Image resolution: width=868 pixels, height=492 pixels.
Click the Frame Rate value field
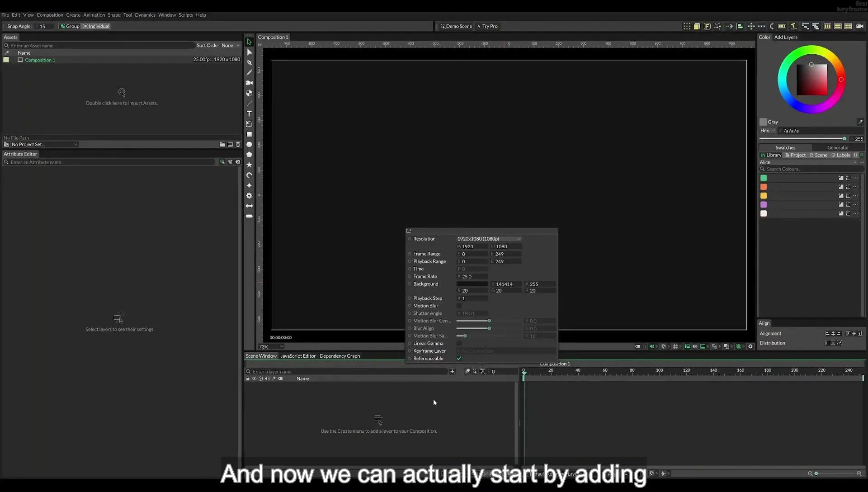pyautogui.click(x=472, y=277)
